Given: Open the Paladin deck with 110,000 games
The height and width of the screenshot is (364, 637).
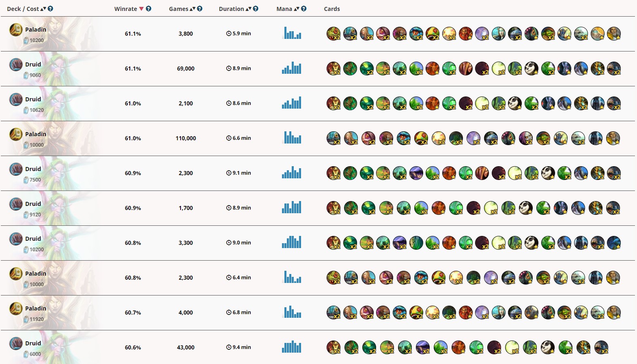Looking at the screenshot, I should 318,138.
